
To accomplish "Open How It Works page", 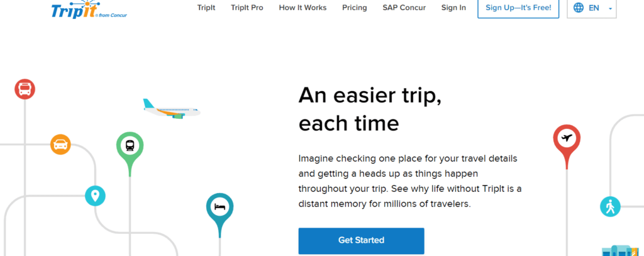I will pos(303,8).
